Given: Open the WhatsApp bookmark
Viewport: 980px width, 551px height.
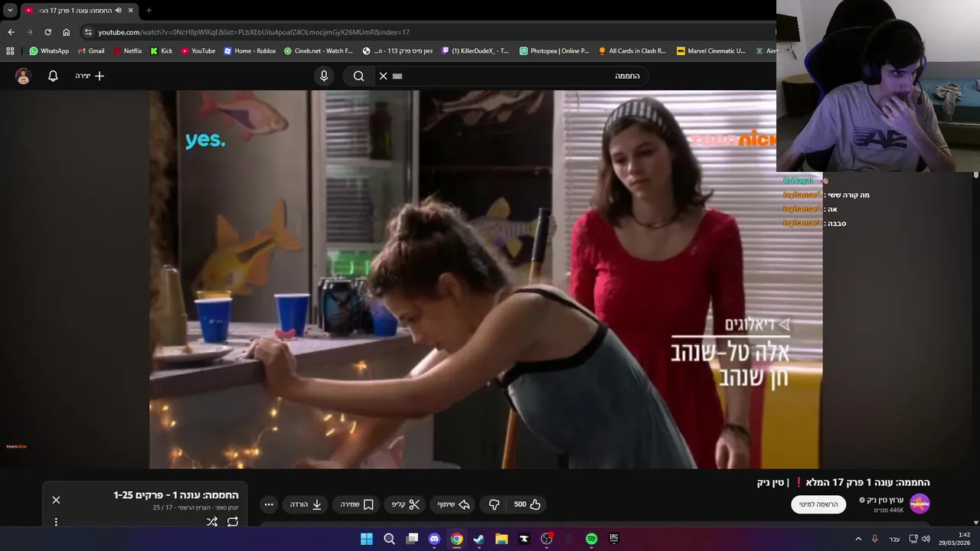Looking at the screenshot, I should 49,51.
